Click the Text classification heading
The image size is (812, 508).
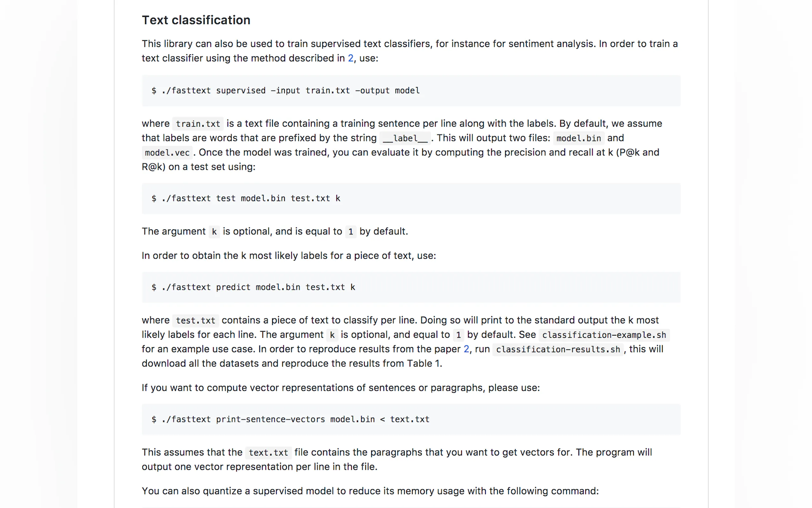point(196,20)
